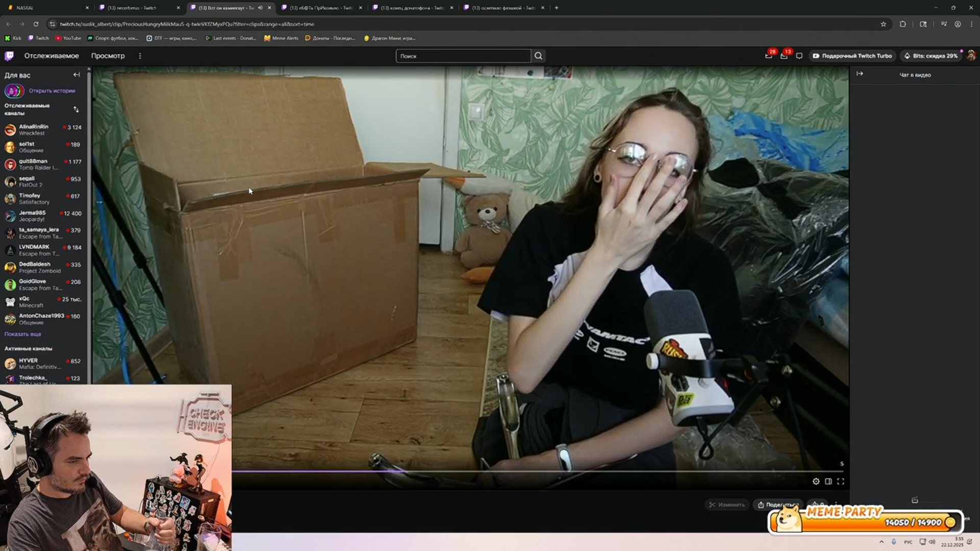Toggle theater mode in video player
This screenshot has height=551, width=980.
pyautogui.click(x=828, y=481)
